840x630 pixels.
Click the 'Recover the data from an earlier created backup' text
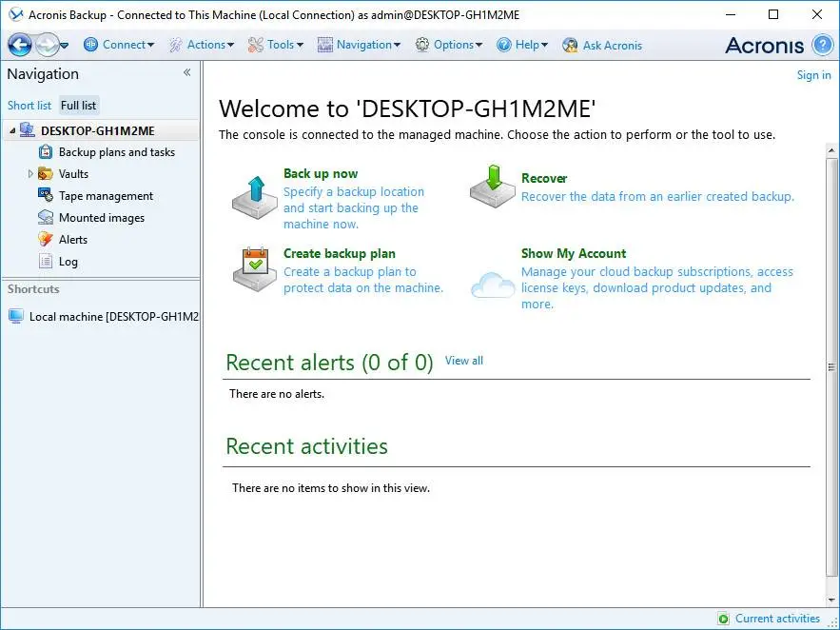(x=657, y=197)
